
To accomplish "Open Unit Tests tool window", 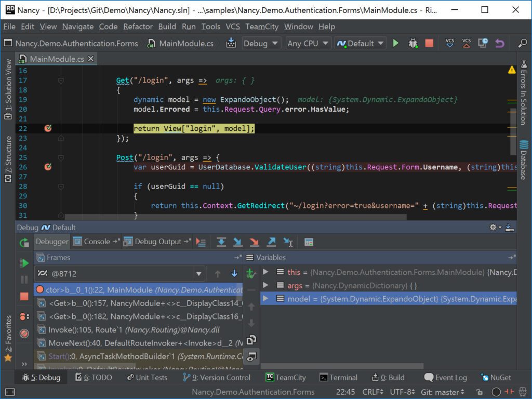I will click(147, 377).
